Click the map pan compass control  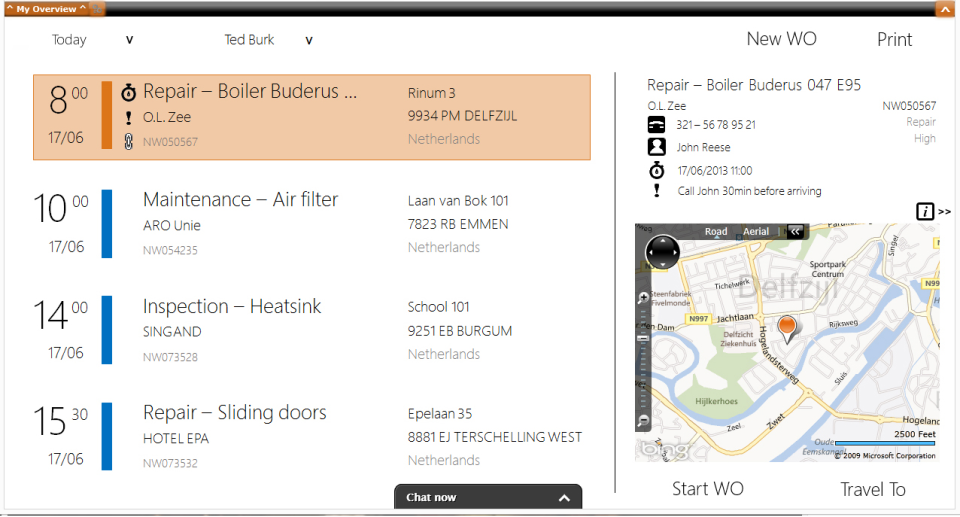[x=662, y=251]
